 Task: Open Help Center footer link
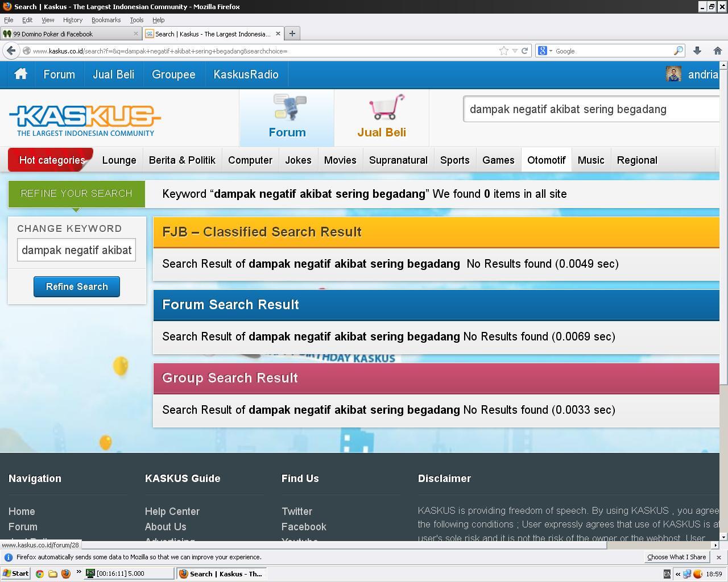tap(172, 512)
